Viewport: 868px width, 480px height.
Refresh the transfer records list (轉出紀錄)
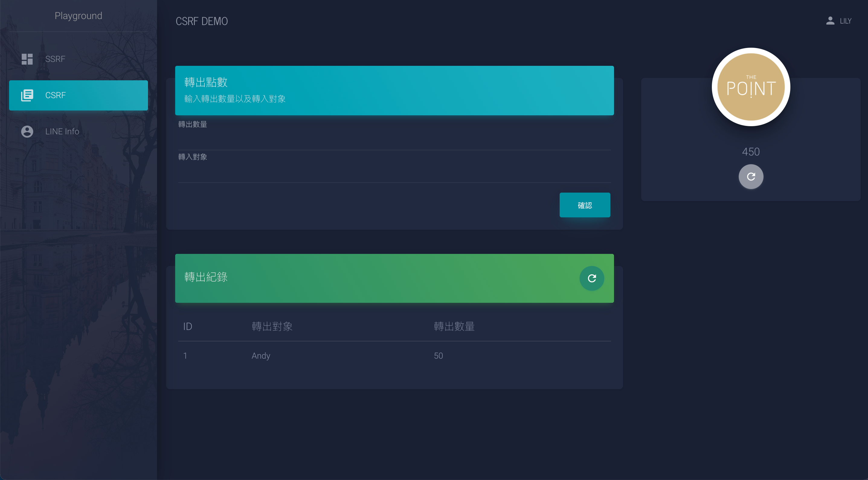592,278
